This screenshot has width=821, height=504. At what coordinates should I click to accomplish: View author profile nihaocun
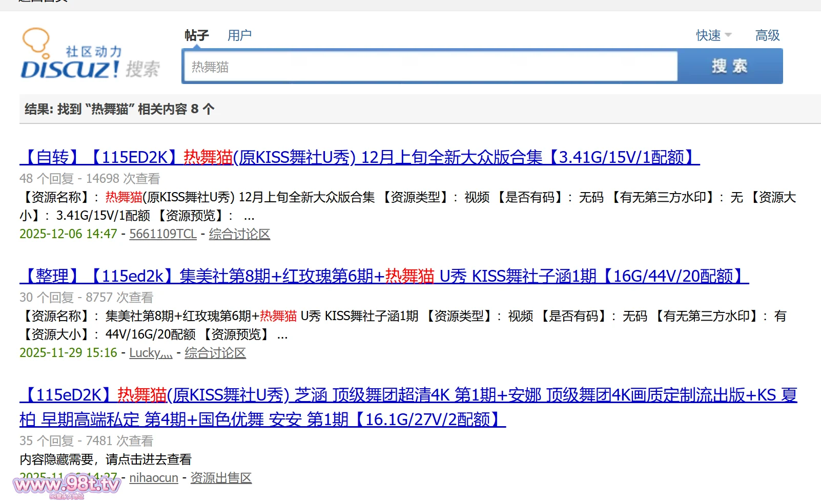click(x=154, y=478)
